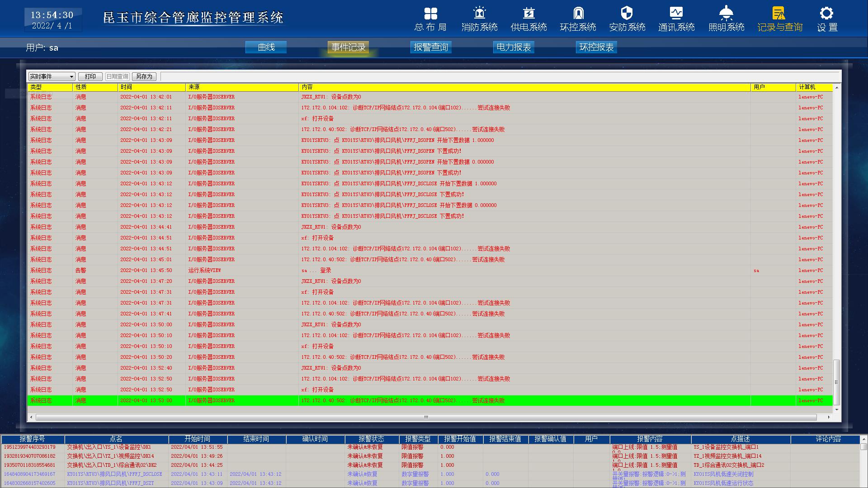The image size is (868, 488).
Task: Open the 电力报表 tab
Action: (x=513, y=47)
